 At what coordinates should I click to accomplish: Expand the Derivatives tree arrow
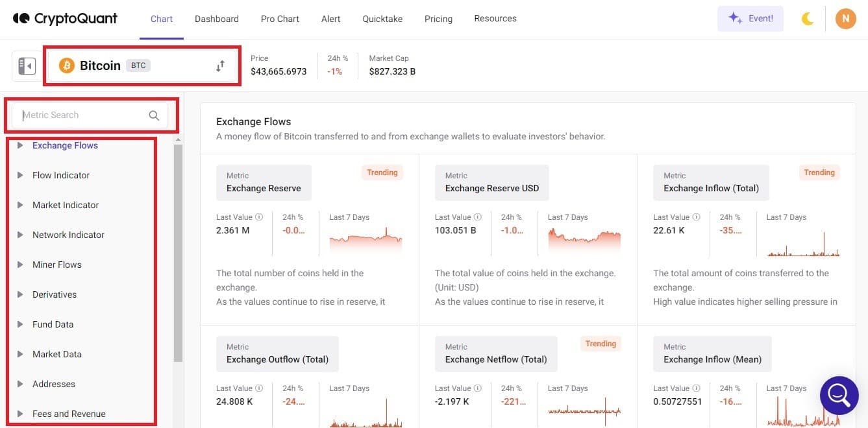tap(20, 294)
